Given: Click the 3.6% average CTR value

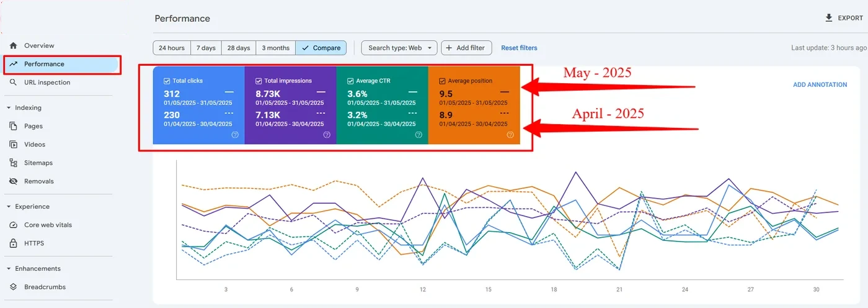Looking at the screenshot, I should pos(357,94).
